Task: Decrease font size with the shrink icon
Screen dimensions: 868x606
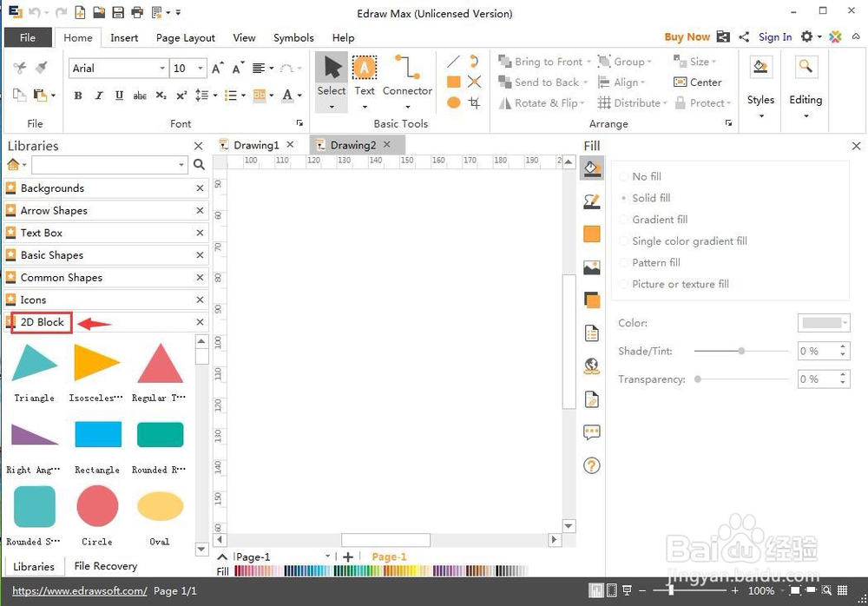Action: click(238, 68)
